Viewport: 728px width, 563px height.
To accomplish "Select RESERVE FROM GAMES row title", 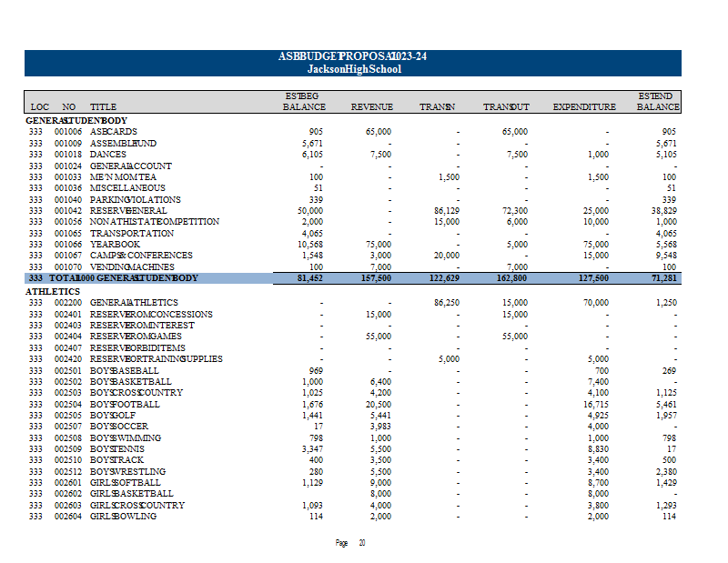I will point(136,337).
